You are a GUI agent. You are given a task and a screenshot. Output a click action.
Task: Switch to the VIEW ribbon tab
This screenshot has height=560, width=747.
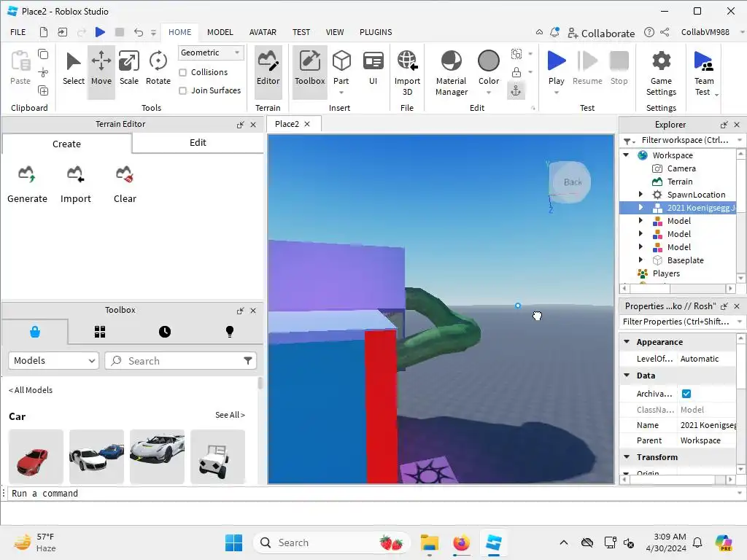coord(334,32)
